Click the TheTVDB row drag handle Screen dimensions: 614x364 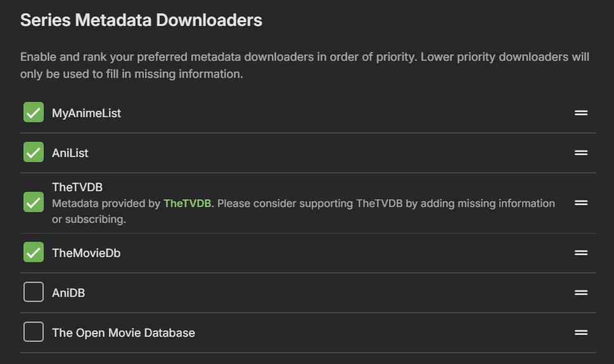[x=581, y=203]
